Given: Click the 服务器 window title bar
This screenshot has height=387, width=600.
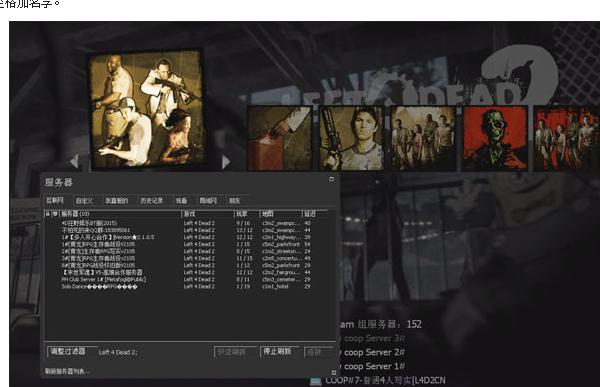Looking at the screenshot, I should coord(190,182).
